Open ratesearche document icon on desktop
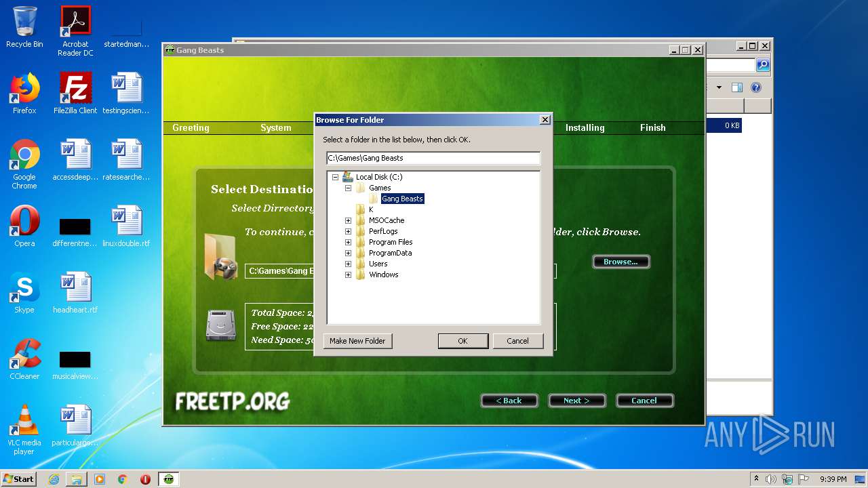The height and width of the screenshot is (488, 868). point(126,160)
